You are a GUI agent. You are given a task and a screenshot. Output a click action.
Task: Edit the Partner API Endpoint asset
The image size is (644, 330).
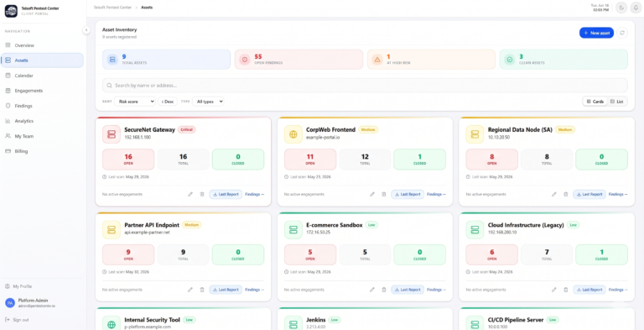point(190,290)
